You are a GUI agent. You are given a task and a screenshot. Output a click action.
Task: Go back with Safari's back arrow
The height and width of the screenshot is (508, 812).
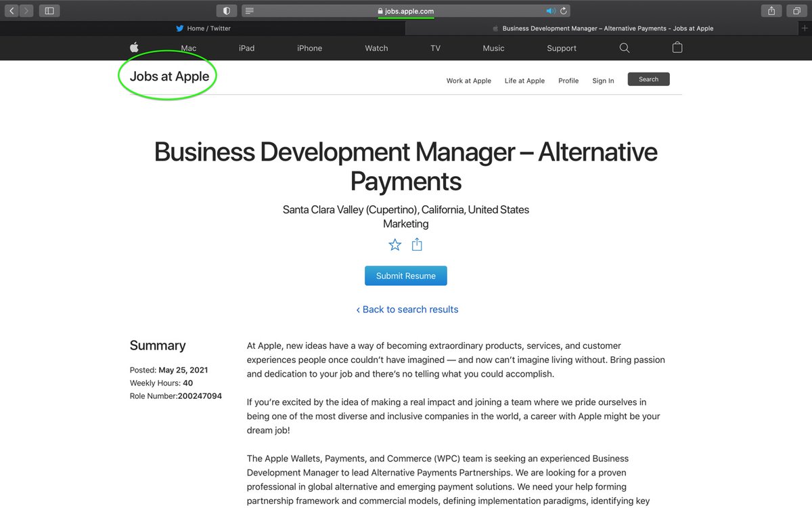[x=11, y=11]
